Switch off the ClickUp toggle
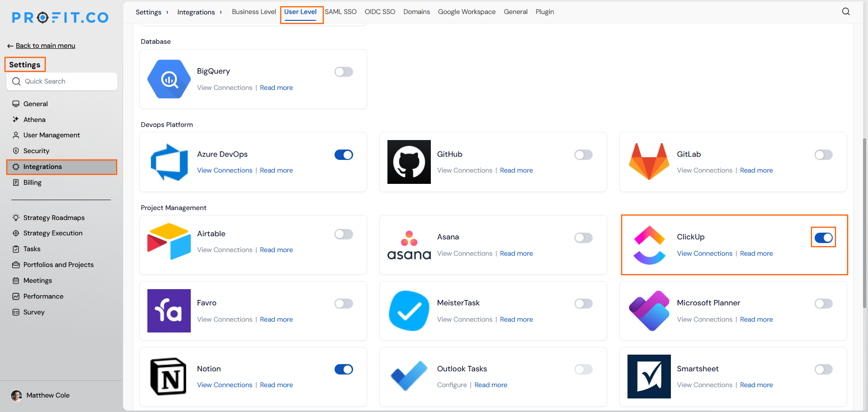 point(824,238)
